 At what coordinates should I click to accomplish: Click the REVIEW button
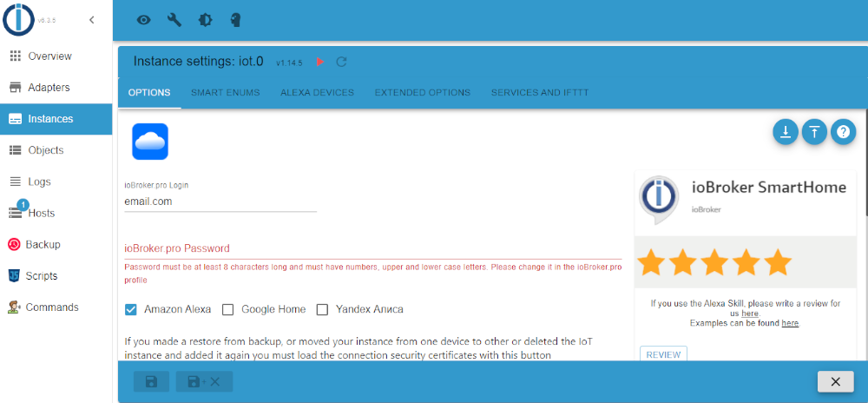[x=663, y=355]
